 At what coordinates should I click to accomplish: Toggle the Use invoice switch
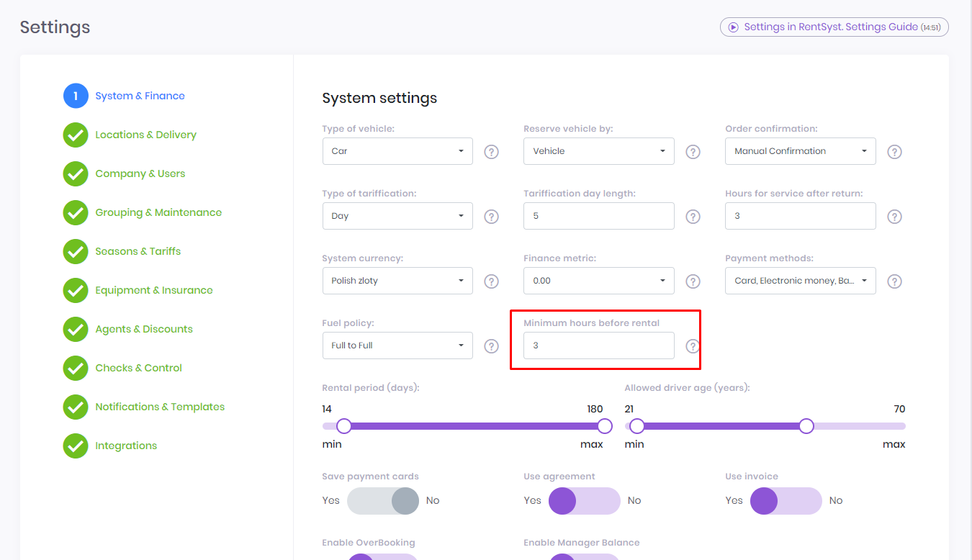coord(786,501)
